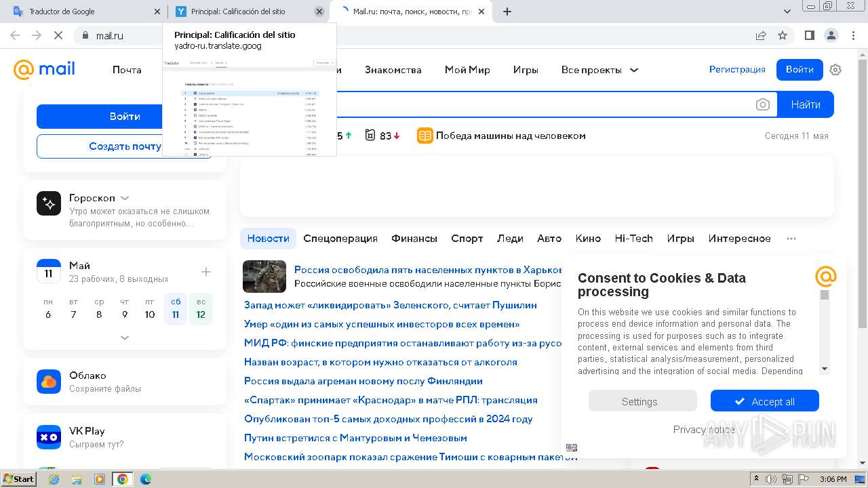Open Microsoft Edge from taskbar
Viewport: 868px width, 488px height.
point(145,479)
